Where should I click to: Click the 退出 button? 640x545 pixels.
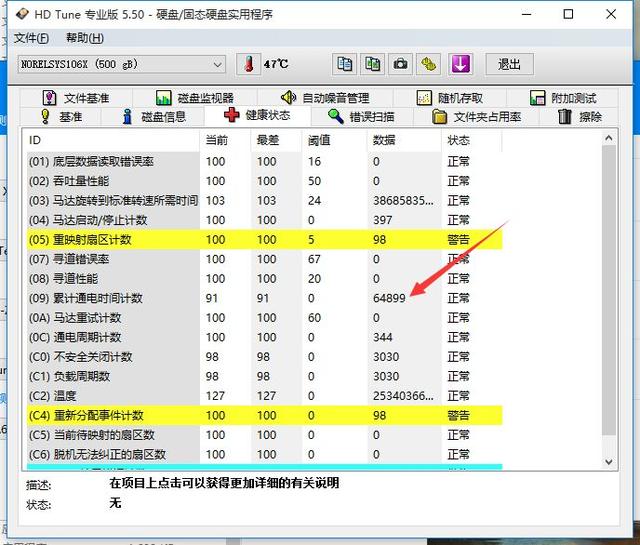[x=509, y=64]
